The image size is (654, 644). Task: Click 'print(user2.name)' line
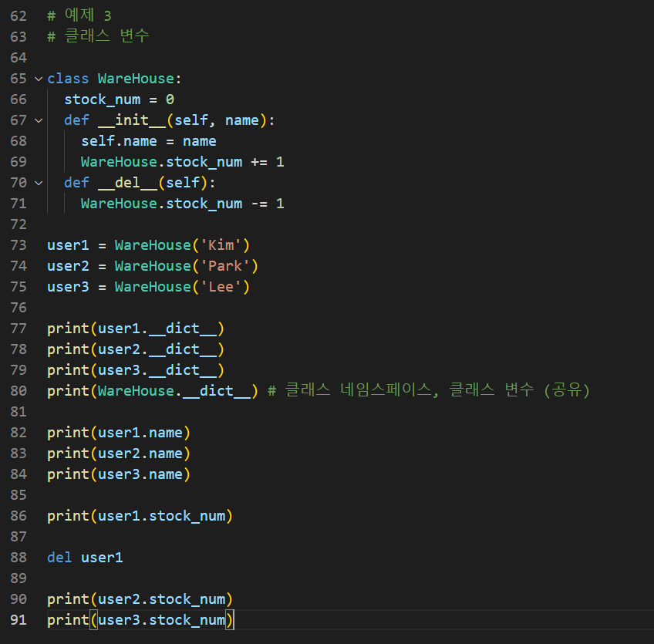(x=119, y=453)
